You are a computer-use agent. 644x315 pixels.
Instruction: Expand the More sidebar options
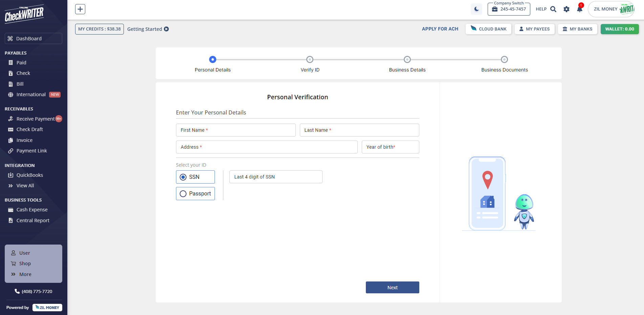click(25, 274)
